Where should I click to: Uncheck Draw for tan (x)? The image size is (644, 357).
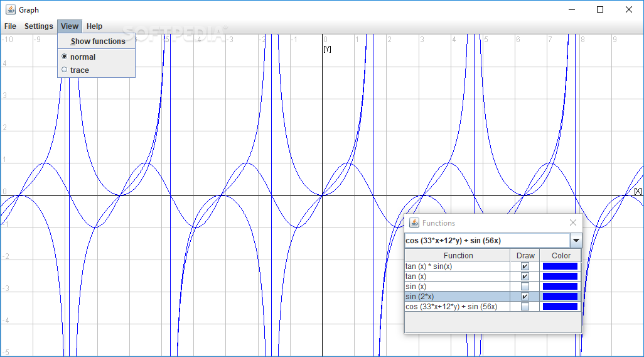pyautogui.click(x=525, y=277)
